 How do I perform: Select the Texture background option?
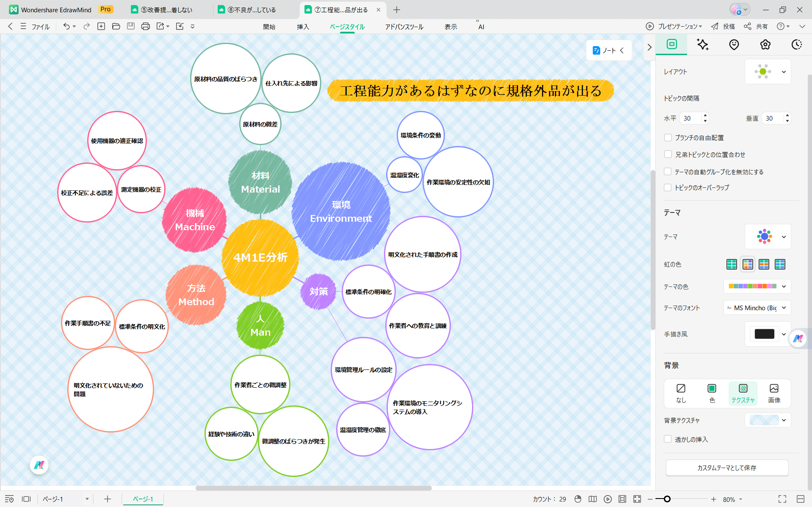743,393
